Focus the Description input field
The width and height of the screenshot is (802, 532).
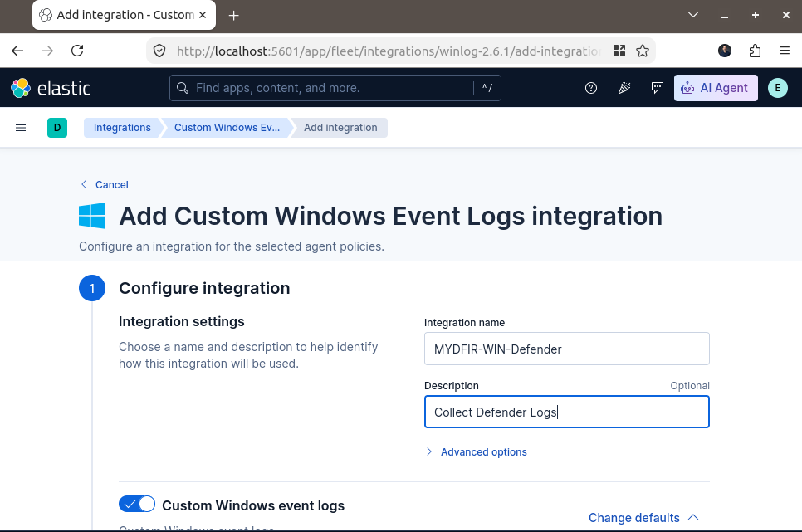pos(567,412)
